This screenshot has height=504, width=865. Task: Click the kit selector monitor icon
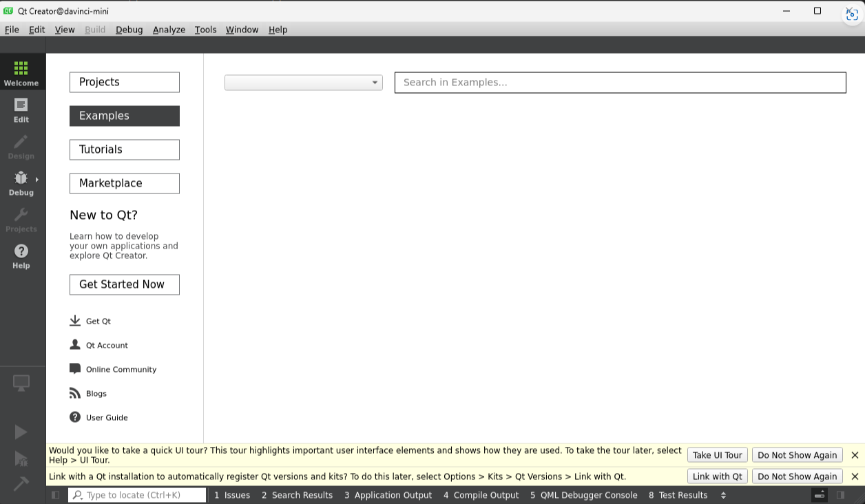21,384
